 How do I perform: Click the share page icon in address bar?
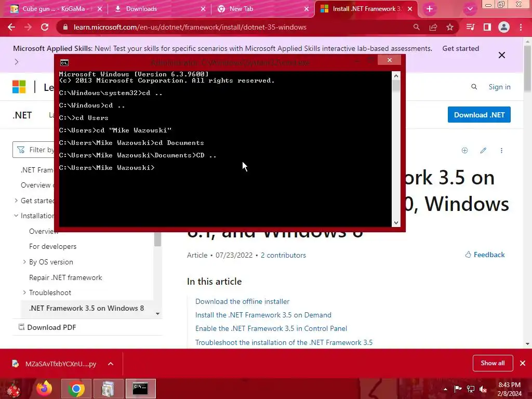click(433, 27)
